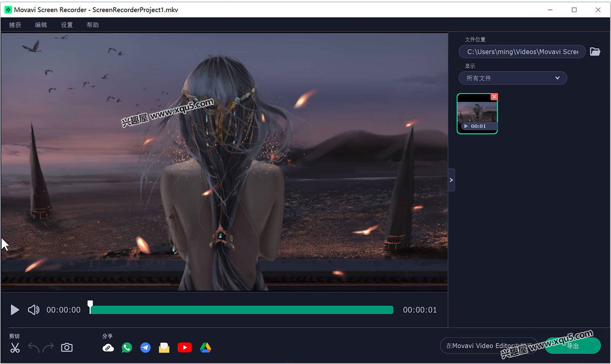
Task: Click the 00:00:00 current time text
Action: click(63, 310)
